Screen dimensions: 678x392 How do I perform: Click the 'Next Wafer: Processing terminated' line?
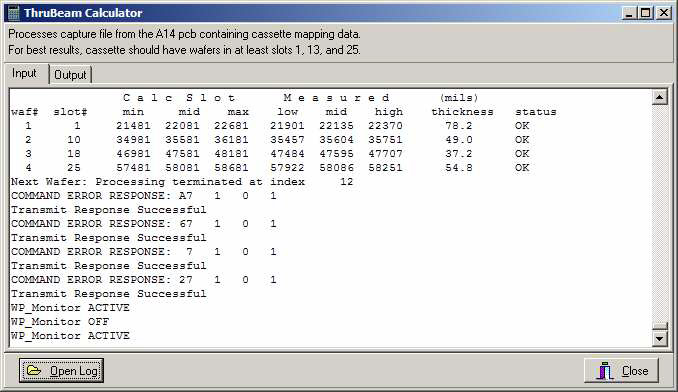[182, 182]
